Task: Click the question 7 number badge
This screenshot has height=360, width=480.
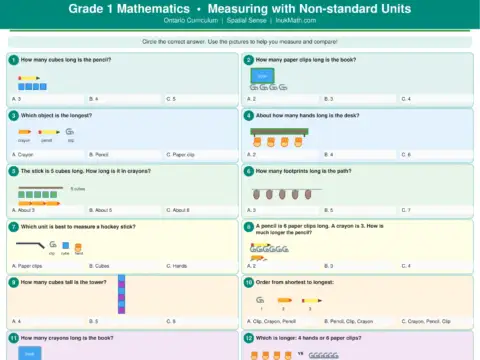Action: coord(14,227)
